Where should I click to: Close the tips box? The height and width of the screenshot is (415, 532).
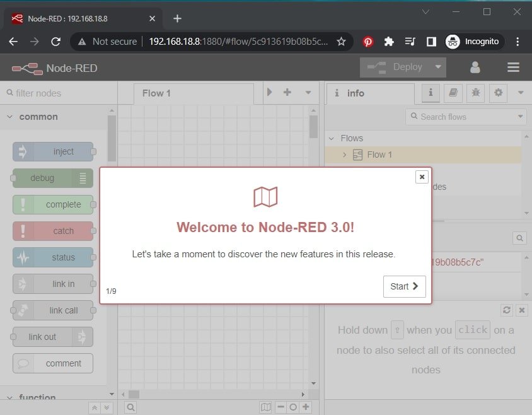pyautogui.click(x=522, y=310)
